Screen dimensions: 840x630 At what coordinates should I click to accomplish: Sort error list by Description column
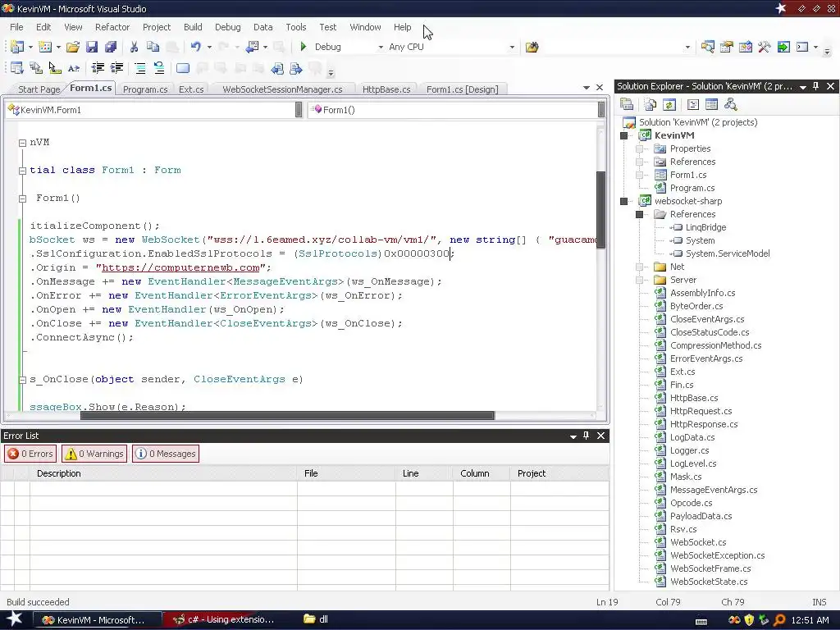pos(163,473)
